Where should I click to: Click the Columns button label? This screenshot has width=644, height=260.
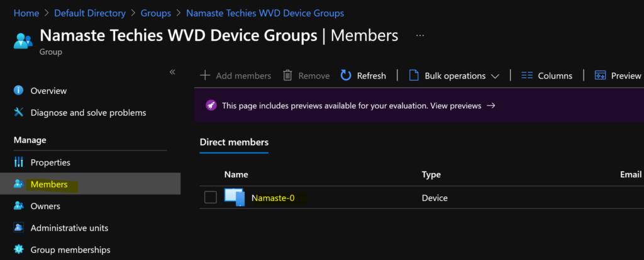click(x=555, y=76)
